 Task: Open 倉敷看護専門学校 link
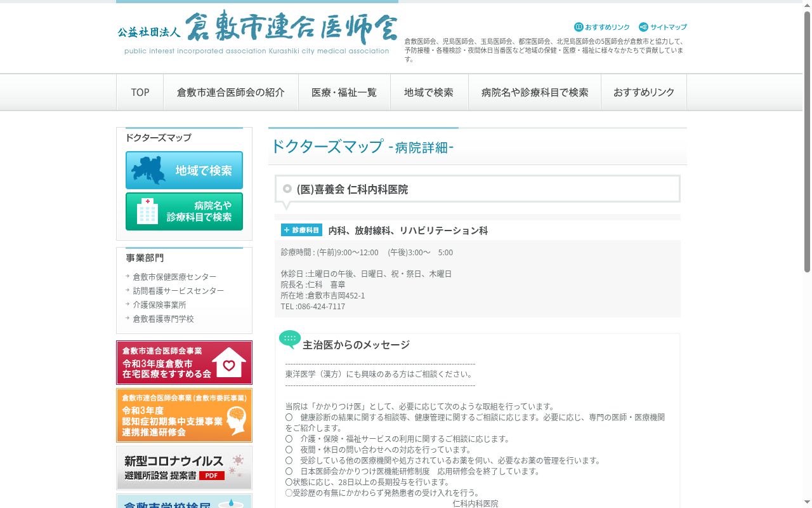tap(163, 319)
